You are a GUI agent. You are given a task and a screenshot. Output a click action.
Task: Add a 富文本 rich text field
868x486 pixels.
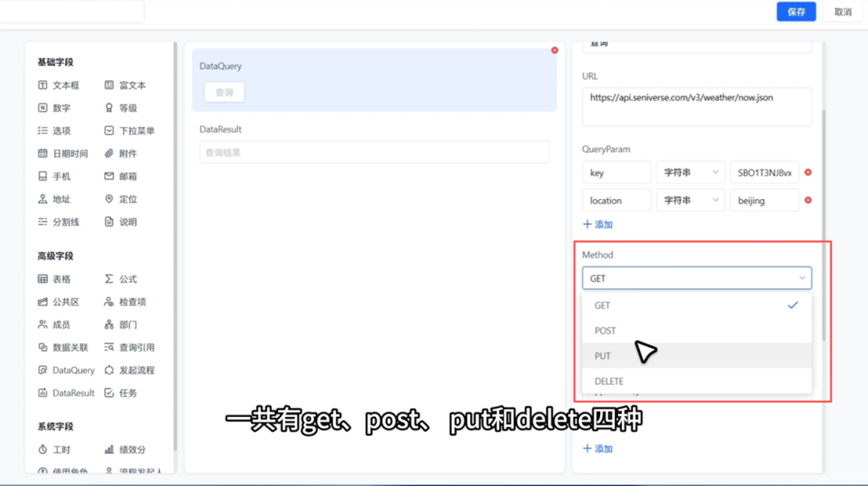125,85
